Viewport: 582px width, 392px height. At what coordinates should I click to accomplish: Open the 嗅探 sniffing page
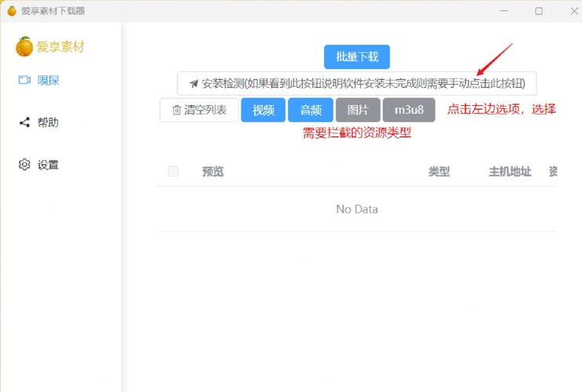[39, 80]
